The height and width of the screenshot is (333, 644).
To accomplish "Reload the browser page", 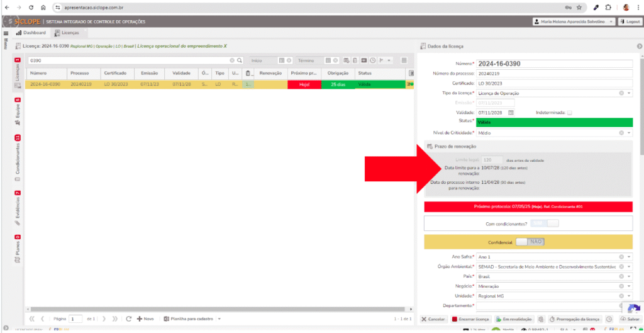I will tap(31, 8).
